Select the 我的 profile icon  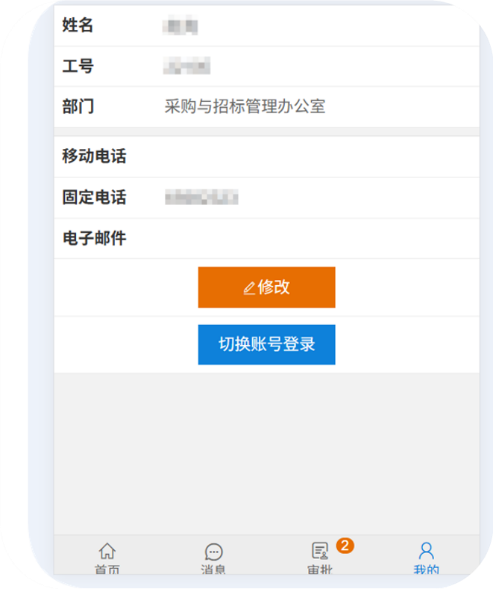tap(426, 551)
